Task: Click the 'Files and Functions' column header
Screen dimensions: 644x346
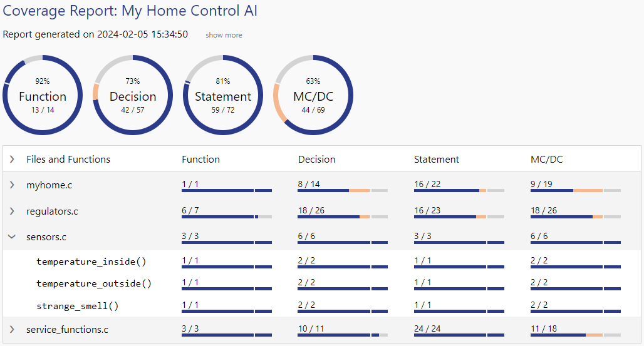Action: pos(68,160)
